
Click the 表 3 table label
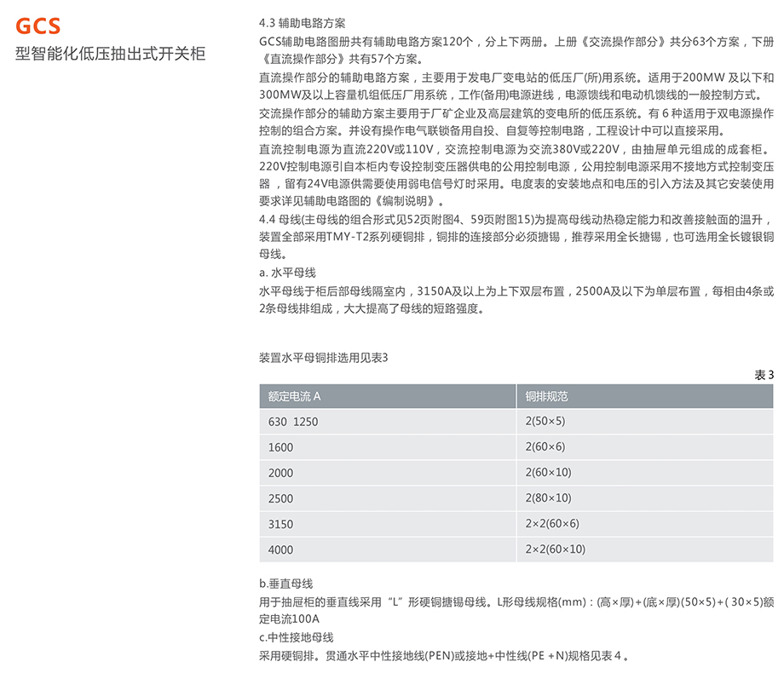tap(764, 375)
